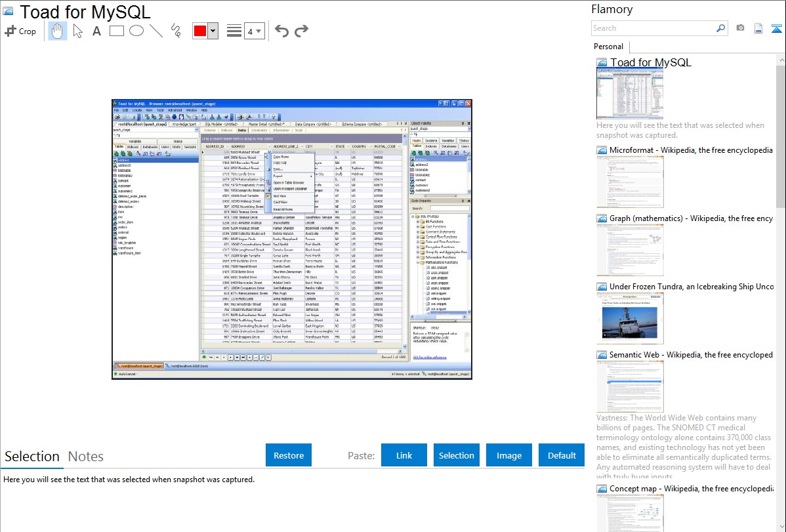Switch to the Personal tab
Image resolution: width=786 pixels, height=532 pixels.
pyautogui.click(x=609, y=47)
